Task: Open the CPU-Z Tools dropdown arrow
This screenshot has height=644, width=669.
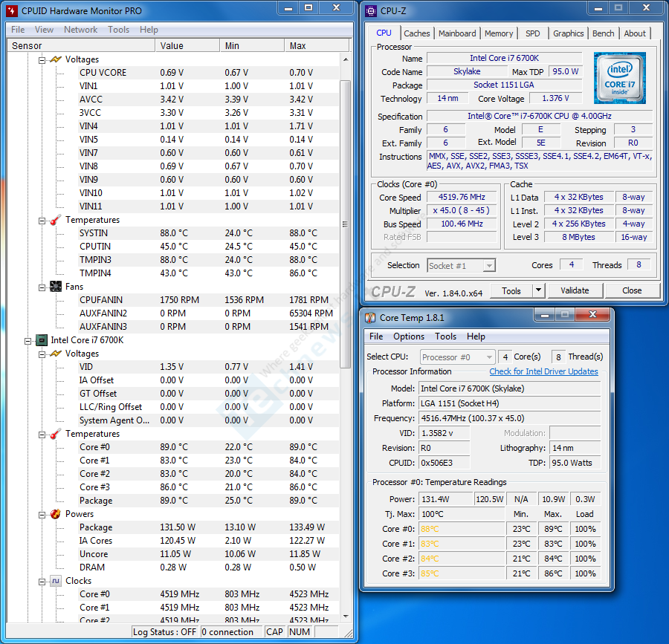Action: (538, 290)
